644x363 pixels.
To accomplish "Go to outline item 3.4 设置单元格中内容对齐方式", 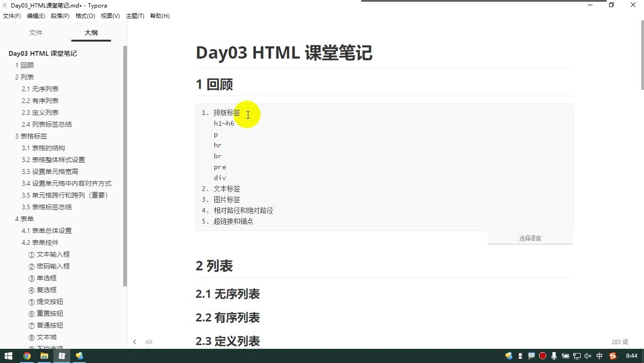I will tap(67, 183).
